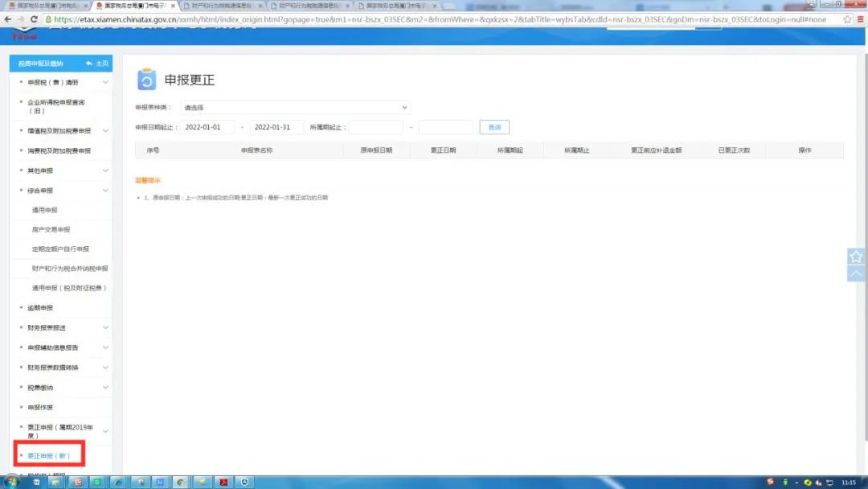
Task: Select the active 国家税务总局厦门市电子 tab
Action: click(134, 6)
